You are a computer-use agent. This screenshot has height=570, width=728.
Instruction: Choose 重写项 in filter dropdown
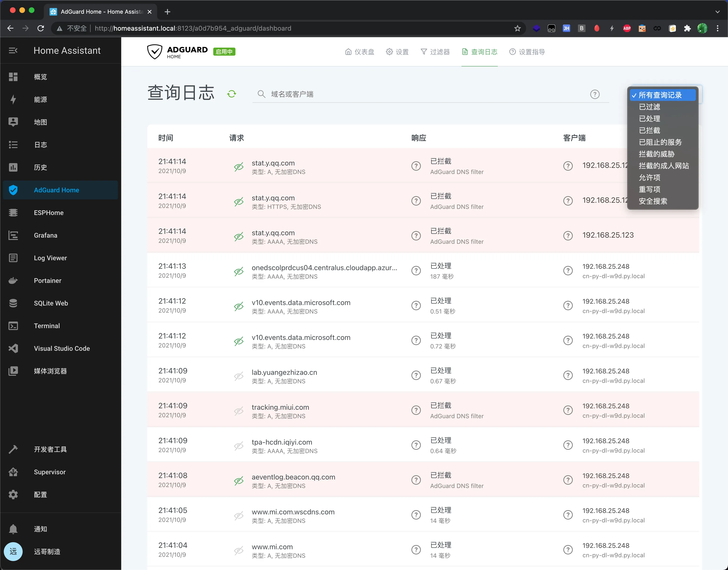tap(663, 189)
